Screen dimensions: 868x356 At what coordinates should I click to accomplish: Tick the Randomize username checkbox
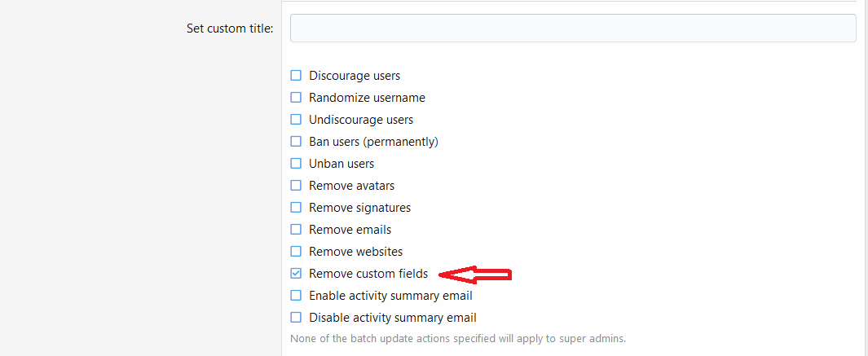[296, 98]
